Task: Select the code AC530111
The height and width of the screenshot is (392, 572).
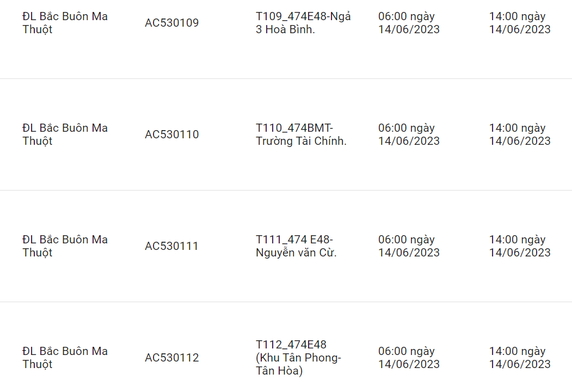Action: point(171,246)
